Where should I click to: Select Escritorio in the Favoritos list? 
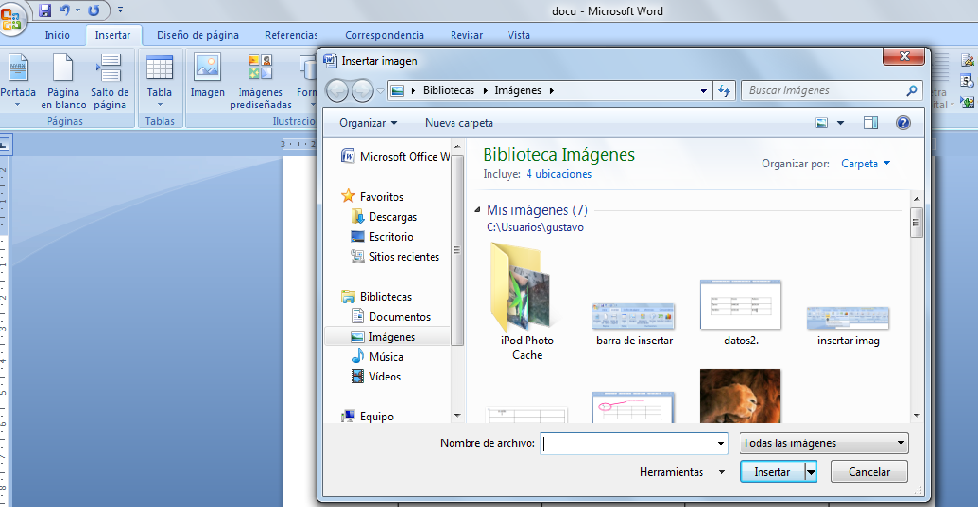[391, 237]
